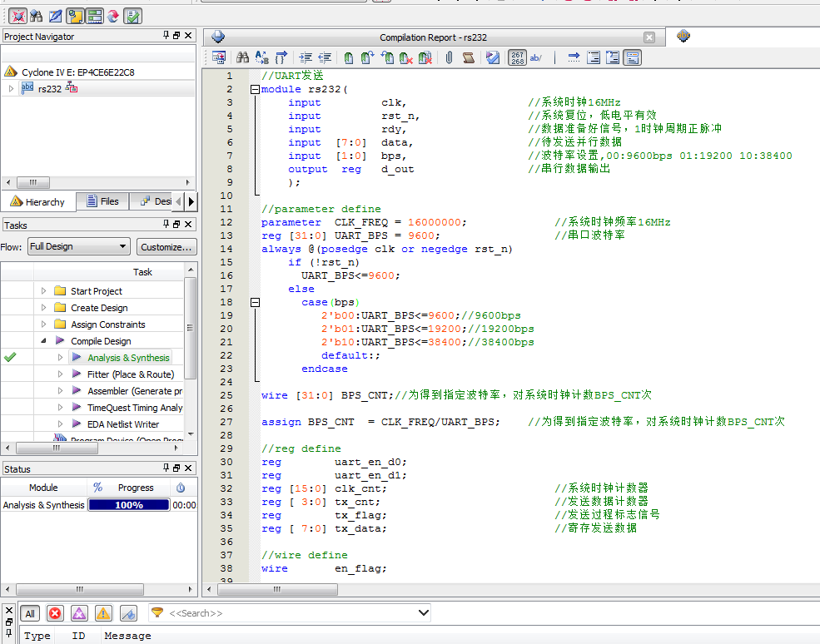Expand the Fitter (Place & Route) task
This screenshot has height=644, width=820.
click(x=61, y=374)
